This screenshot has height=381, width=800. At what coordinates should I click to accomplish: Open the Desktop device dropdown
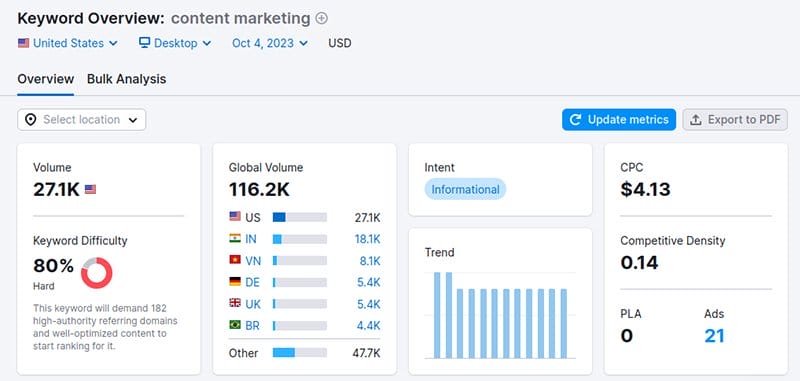click(175, 43)
